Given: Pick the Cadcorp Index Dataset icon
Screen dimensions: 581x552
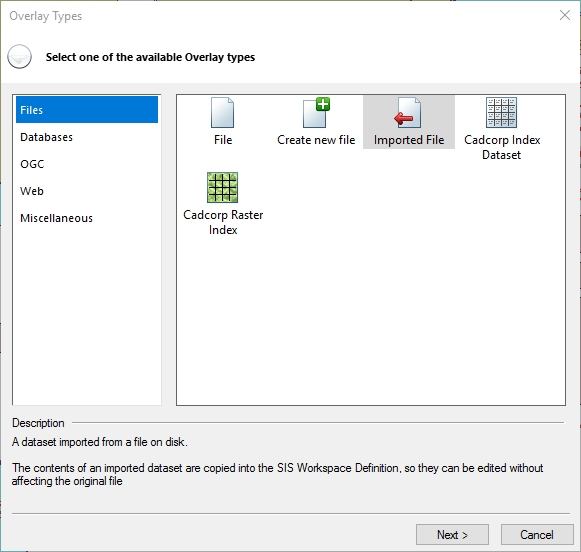Looking at the screenshot, I should tap(501, 113).
